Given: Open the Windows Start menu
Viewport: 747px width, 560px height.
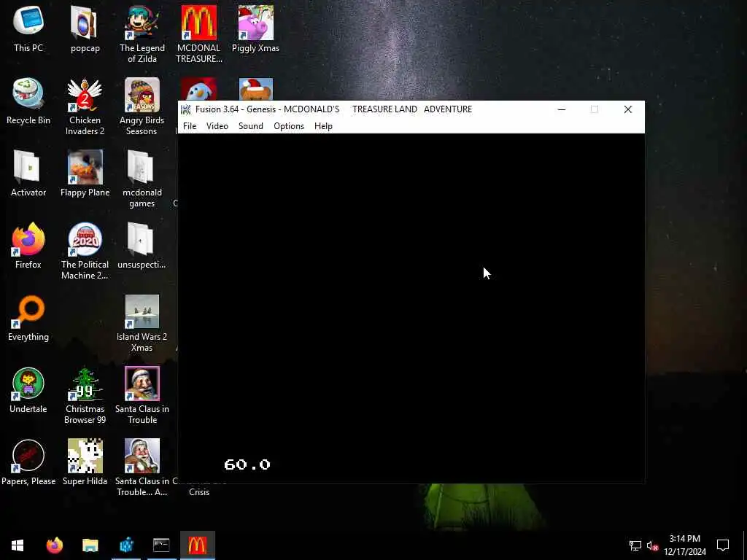Looking at the screenshot, I should [x=18, y=545].
